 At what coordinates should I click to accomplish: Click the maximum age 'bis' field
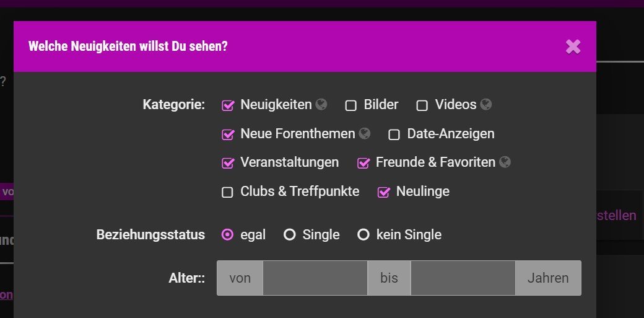[463, 278]
